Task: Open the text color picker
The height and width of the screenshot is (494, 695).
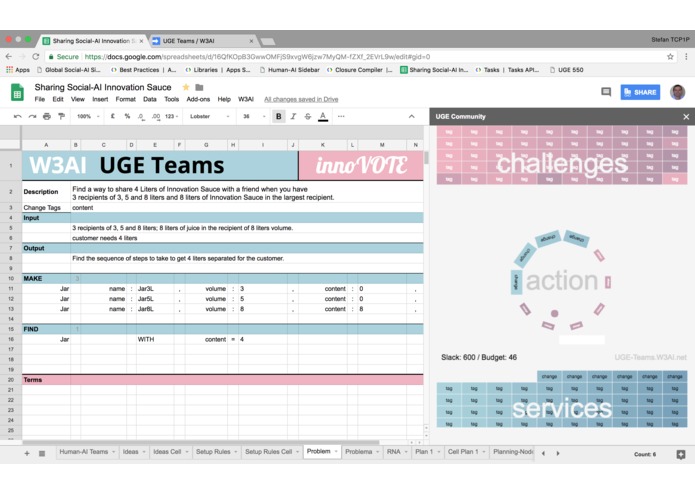Action: coord(323,117)
